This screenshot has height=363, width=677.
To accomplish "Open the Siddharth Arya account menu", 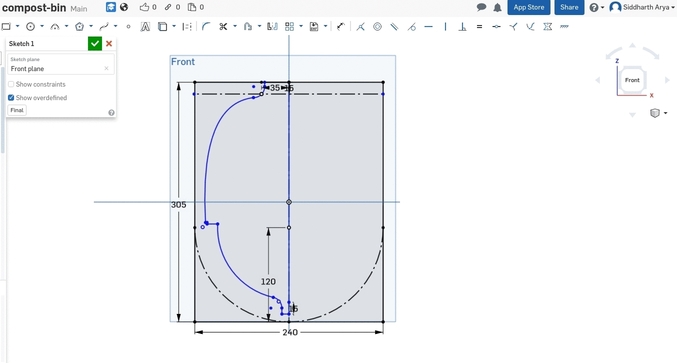I will coord(642,7).
